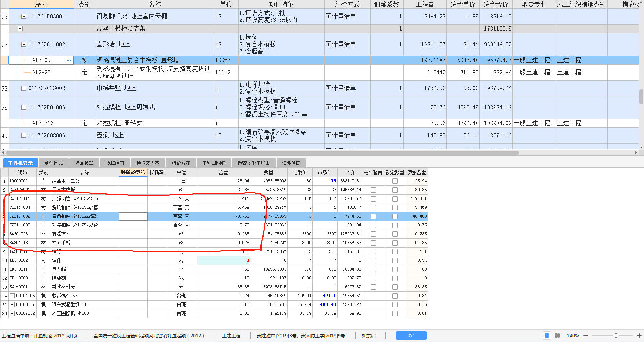This screenshot has height=342, width=644.
Task: Click 工程量清单项目计量规范(2013-河北) in status bar
Action: (39, 336)
